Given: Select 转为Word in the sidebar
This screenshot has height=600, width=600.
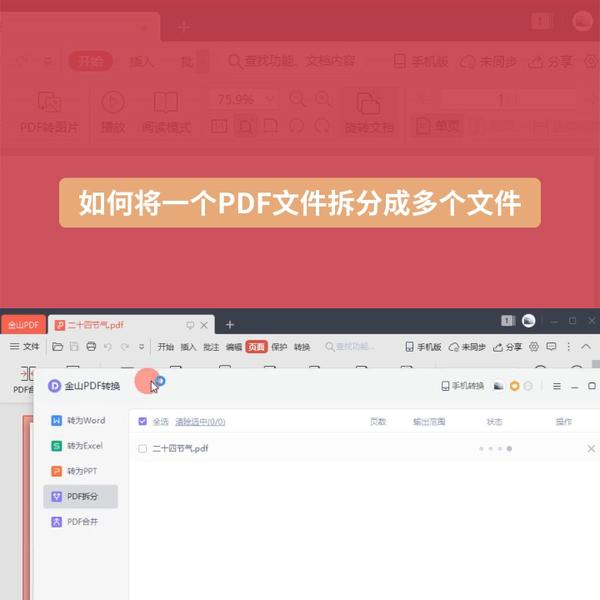Looking at the screenshot, I should point(81,421).
